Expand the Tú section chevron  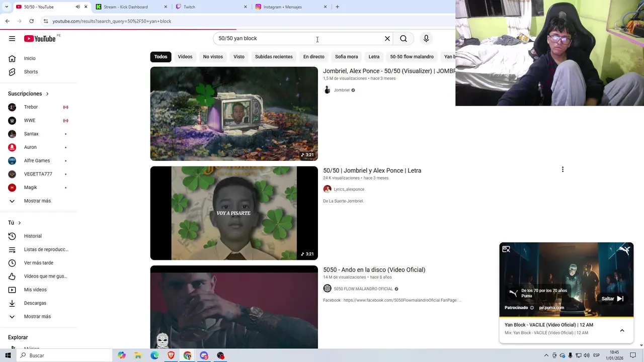(20, 223)
